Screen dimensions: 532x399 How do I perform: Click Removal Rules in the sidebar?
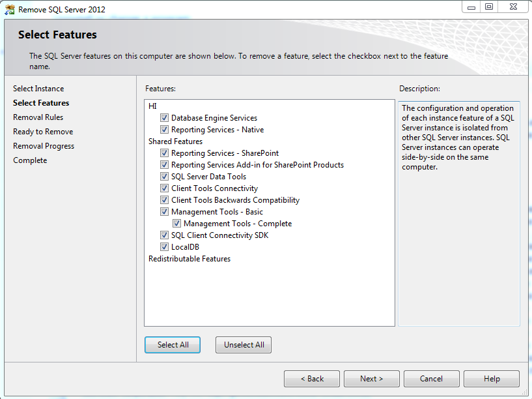[x=38, y=117]
